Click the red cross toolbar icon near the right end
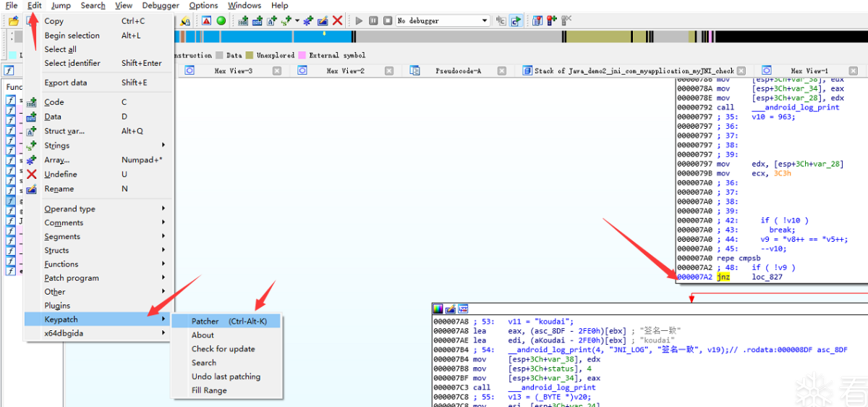The width and height of the screenshot is (868, 407). point(552,20)
